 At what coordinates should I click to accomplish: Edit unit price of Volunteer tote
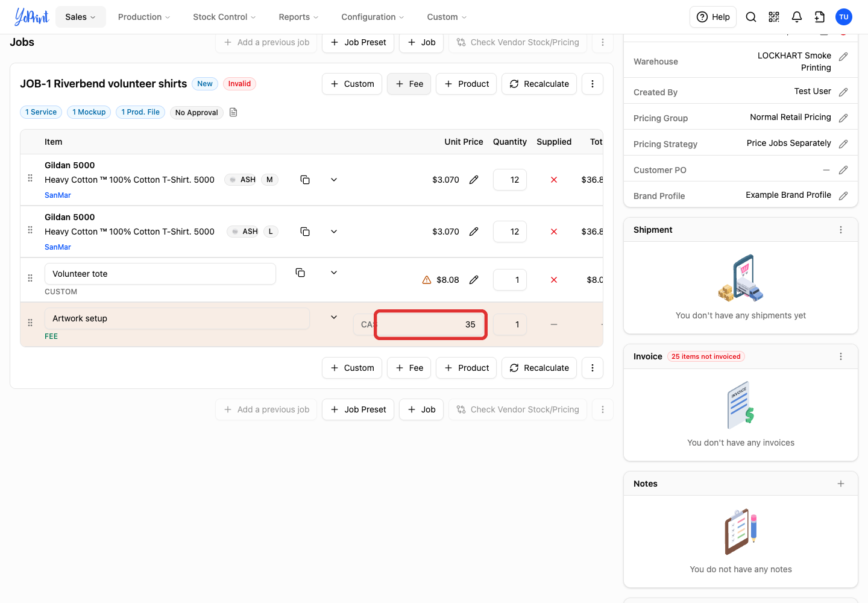pos(474,280)
